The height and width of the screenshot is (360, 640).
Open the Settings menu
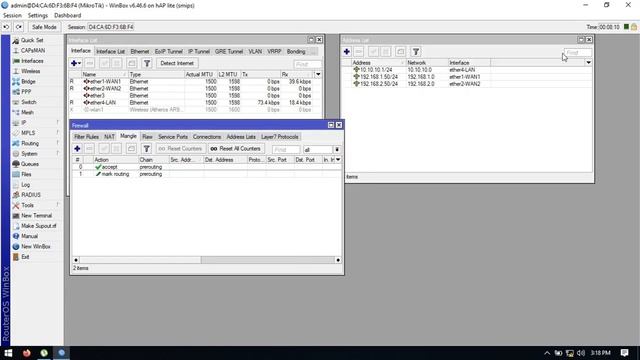(x=38, y=16)
